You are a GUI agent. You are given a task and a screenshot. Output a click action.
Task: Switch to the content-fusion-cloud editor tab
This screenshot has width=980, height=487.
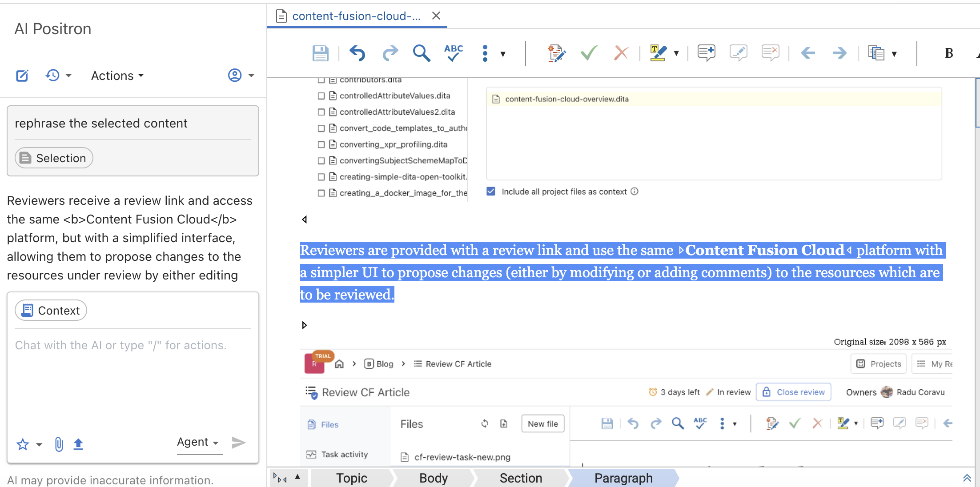[356, 16]
